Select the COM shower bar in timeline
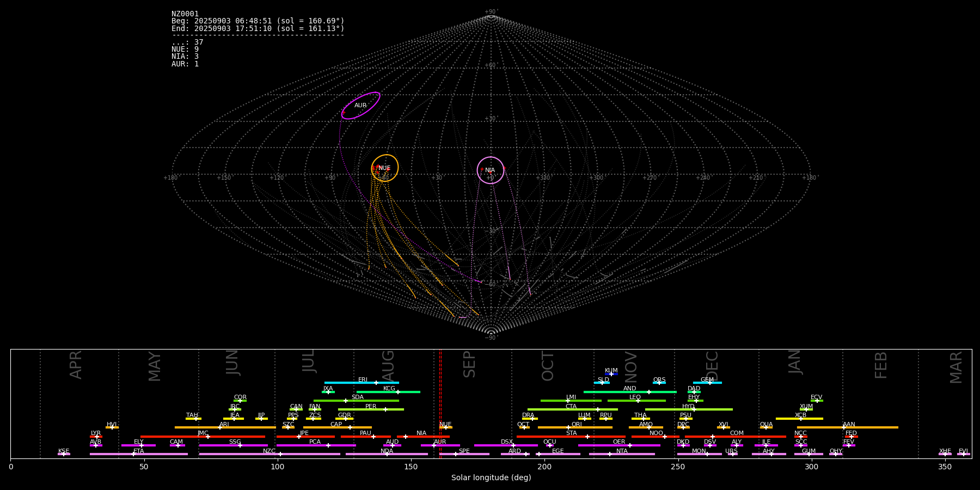Image resolution: width=980 pixels, height=490 pixels. tap(736, 436)
